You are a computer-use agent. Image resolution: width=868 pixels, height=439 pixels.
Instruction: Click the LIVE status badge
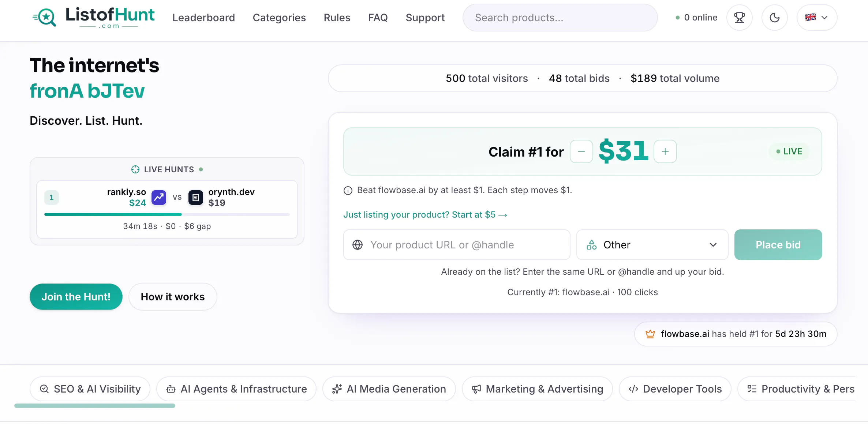(789, 151)
